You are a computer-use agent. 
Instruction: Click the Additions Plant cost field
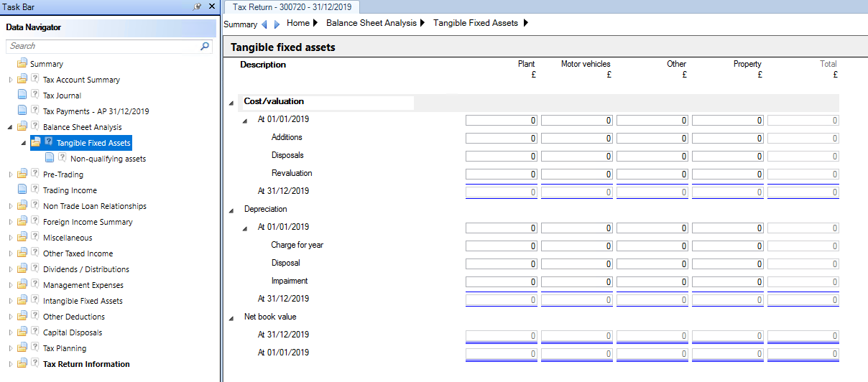pos(502,139)
